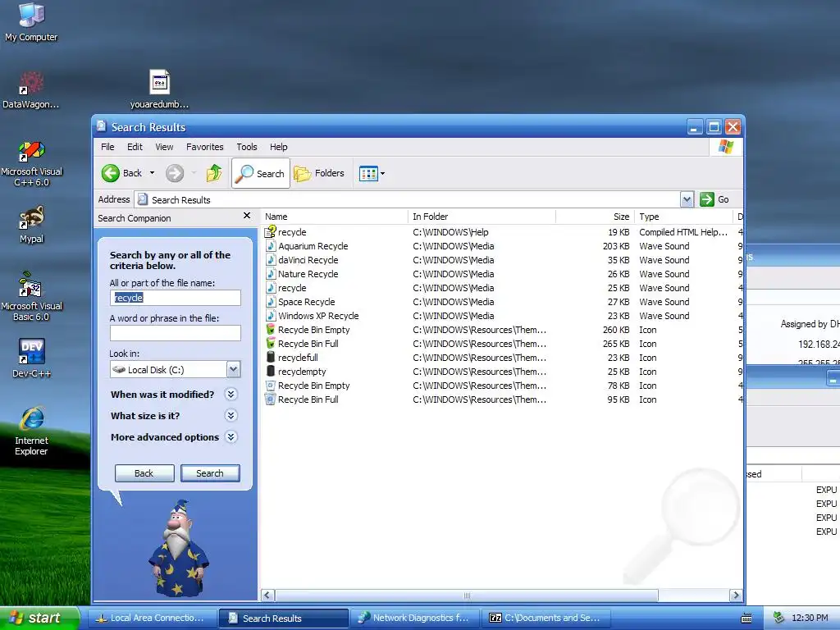Select Microsoft Visual Basic 6.0 shortcut
Viewport: 840px width, 630px height.
(31, 296)
